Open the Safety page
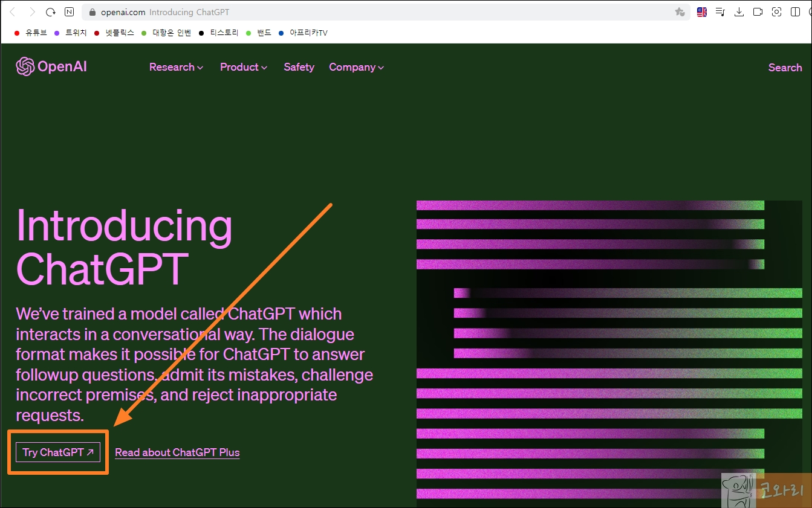The width and height of the screenshot is (812, 508). pyautogui.click(x=299, y=67)
